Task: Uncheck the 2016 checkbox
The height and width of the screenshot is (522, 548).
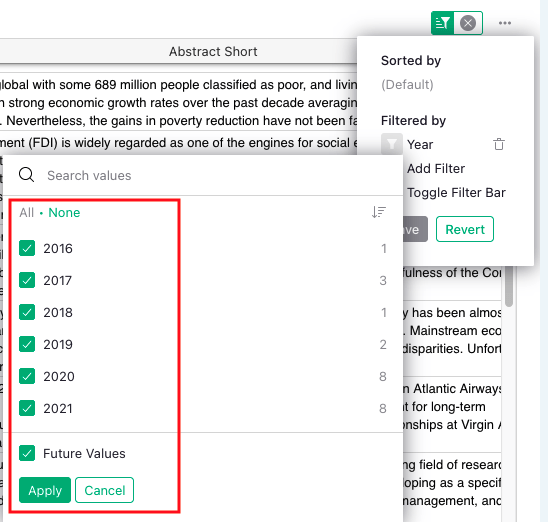Action: click(27, 248)
